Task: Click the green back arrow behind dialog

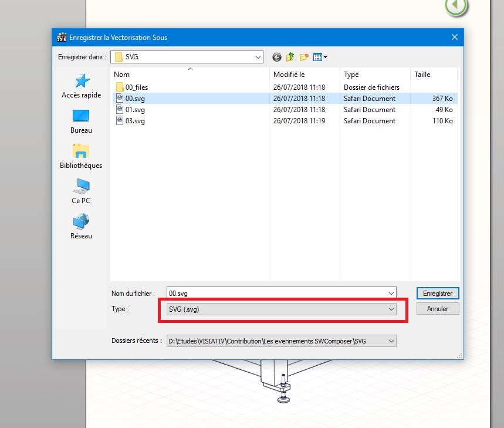Action: [456, 6]
